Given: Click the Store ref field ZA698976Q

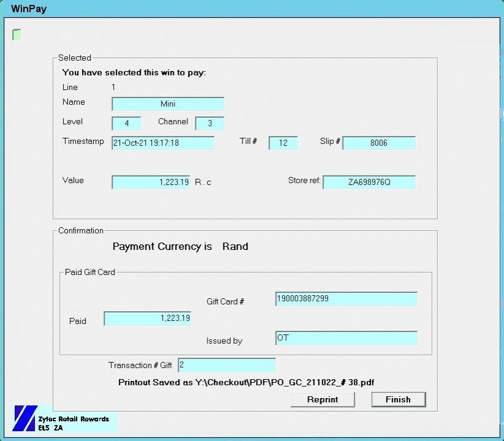Looking at the screenshot, I should [x=369, y=183].
